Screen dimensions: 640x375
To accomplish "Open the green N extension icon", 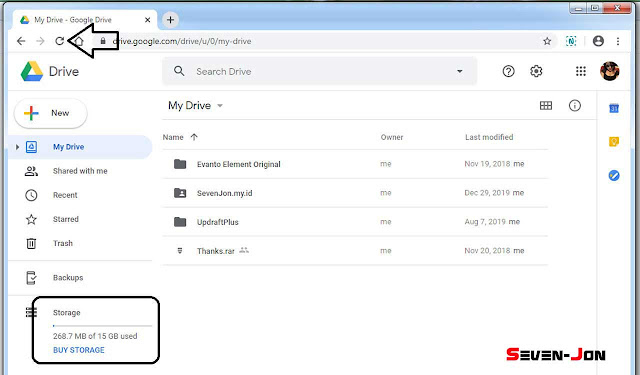I will [x=571, y=41].
